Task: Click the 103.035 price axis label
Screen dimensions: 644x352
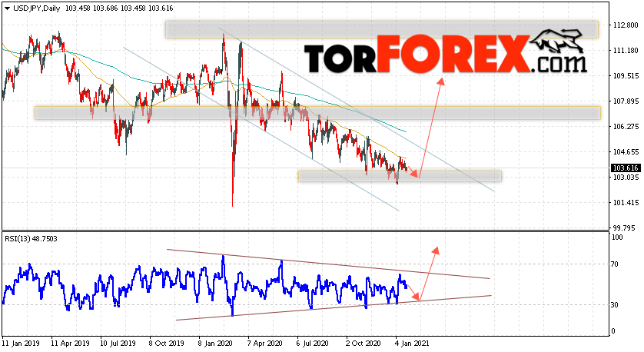Action: (626, 178)
